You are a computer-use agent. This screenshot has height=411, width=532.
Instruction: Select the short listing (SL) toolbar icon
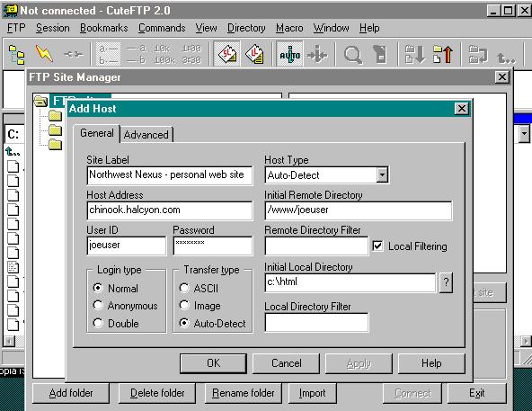[x=227, y=54]
